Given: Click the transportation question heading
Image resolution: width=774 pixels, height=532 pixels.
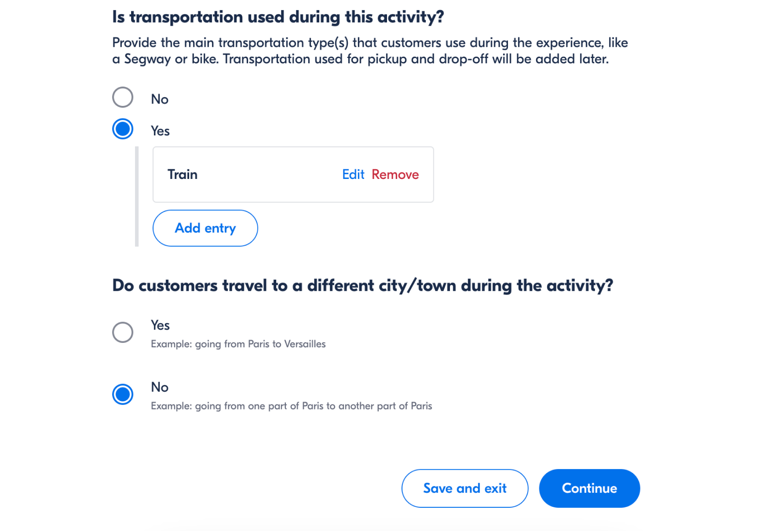Looking at the screenshot, I should (277, 16).
